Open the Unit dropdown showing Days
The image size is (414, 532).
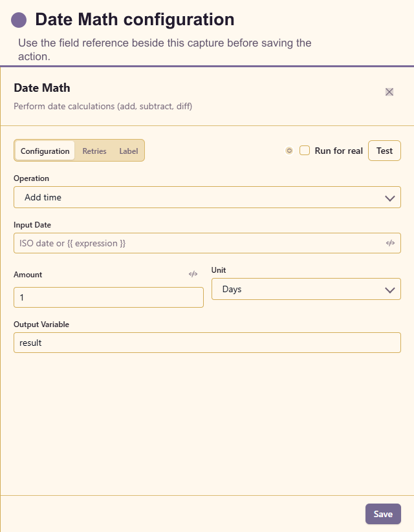[x=306, y=289]
